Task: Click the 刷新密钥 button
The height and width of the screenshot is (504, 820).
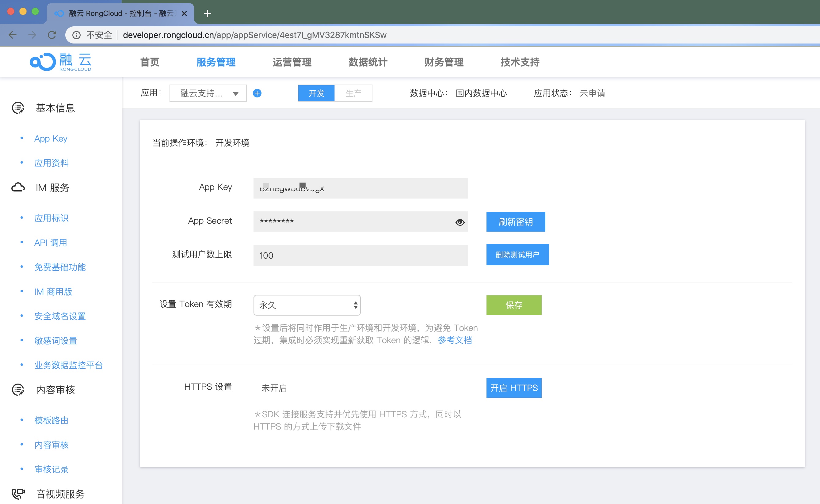Action: coord(515,222)
